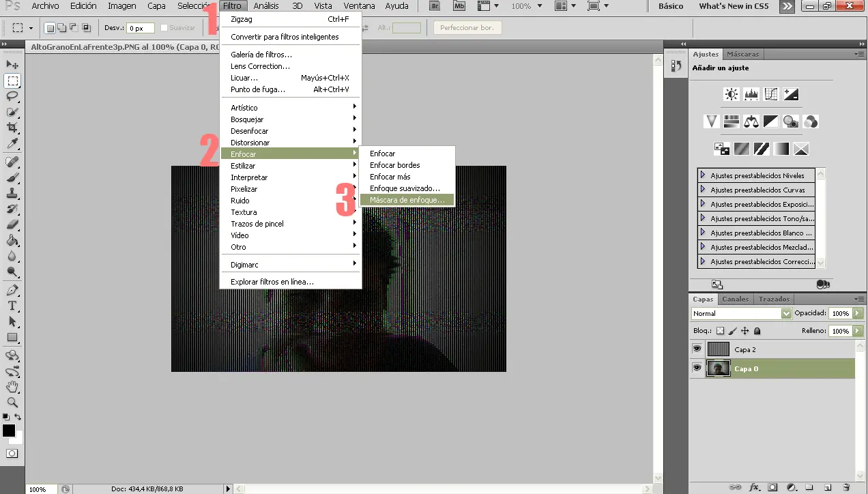Open the Filtro menu
Viewport: 868px width, 494px height.
(x=232, y=6)
